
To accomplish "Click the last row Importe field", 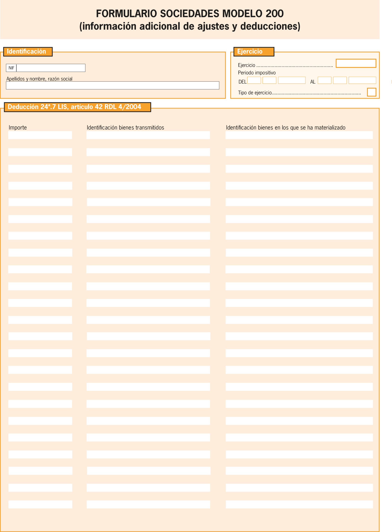I will tap(40, 504).
